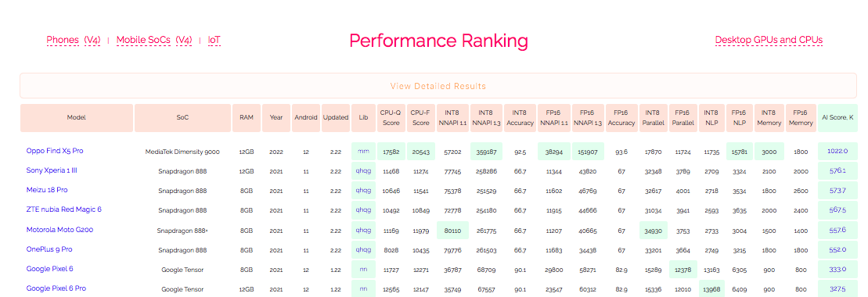868x297 pixels.
Task: Open Desktop GPUs and CPUs ranking
Action: pyautogui.click(x=769, y=40)
